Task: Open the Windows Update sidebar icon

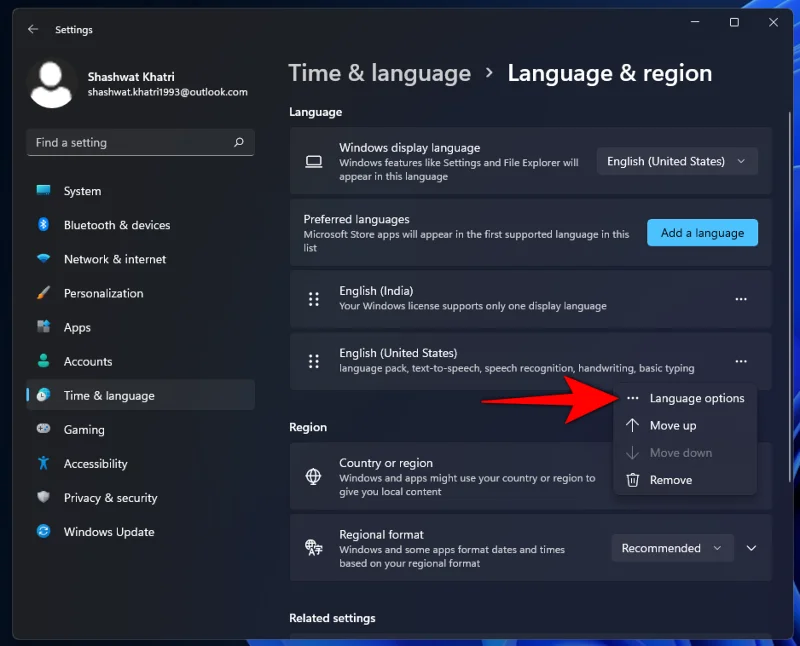Action: pos(44,531)
